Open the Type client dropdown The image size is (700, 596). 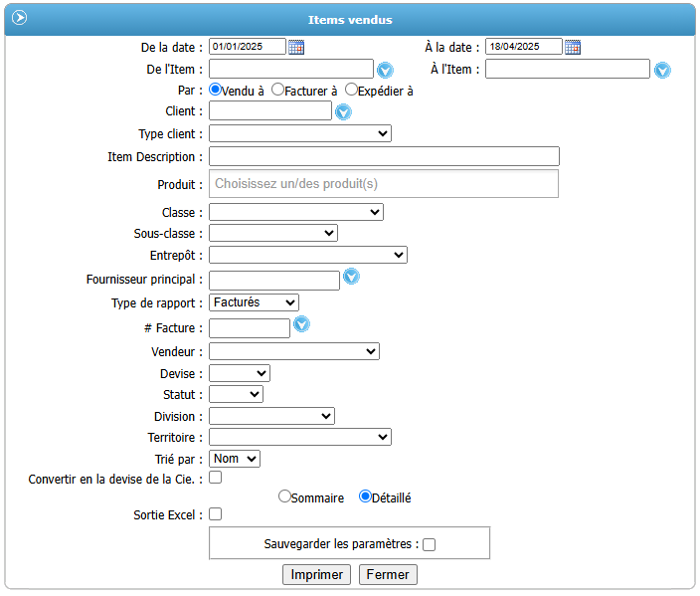click(300, 133)
